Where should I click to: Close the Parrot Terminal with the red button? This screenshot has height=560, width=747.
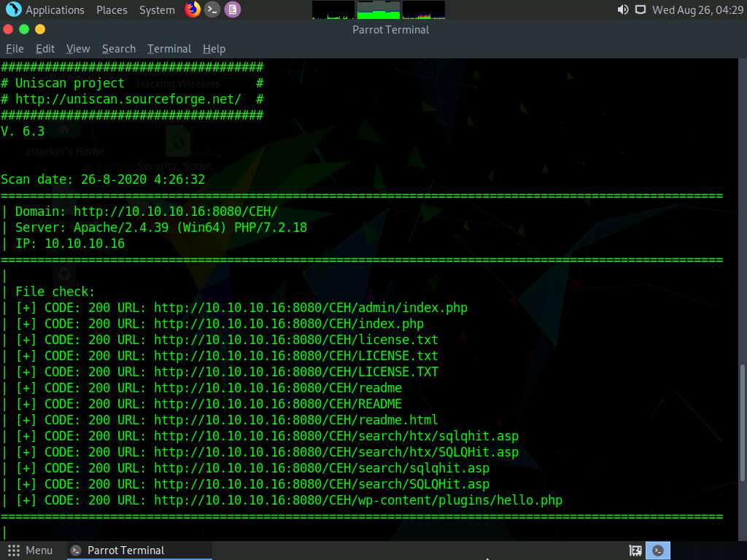point(7,29)
